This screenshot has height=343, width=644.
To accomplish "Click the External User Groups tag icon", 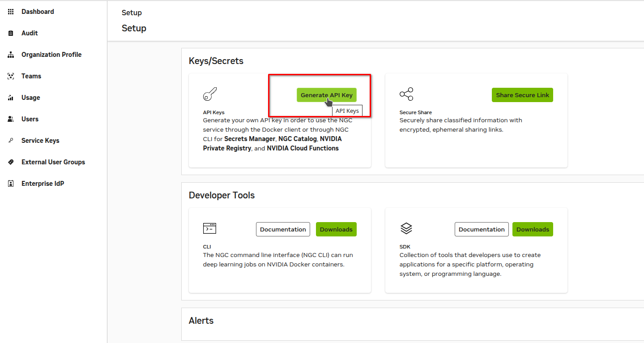I will (x=11, y=162).
